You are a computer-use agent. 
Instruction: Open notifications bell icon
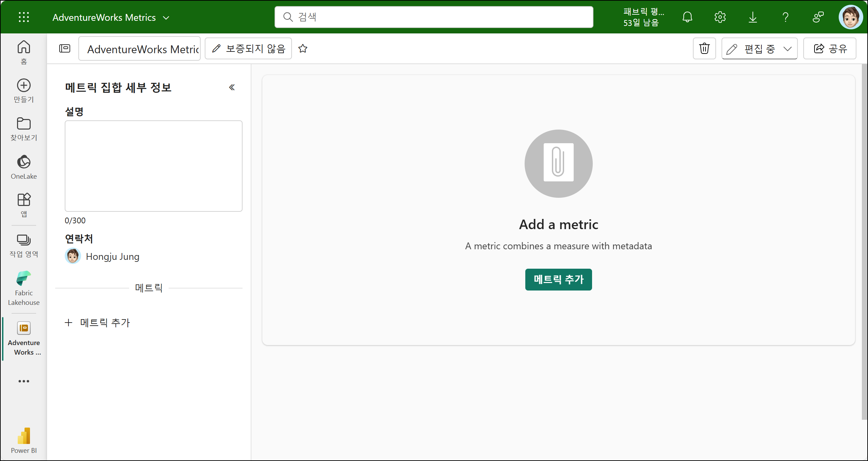pos(687,17)
